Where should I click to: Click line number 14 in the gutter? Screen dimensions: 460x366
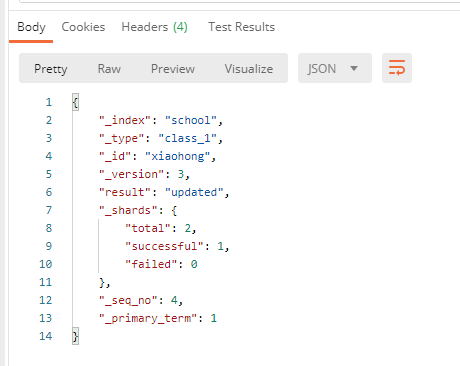(x=46, y=336)
